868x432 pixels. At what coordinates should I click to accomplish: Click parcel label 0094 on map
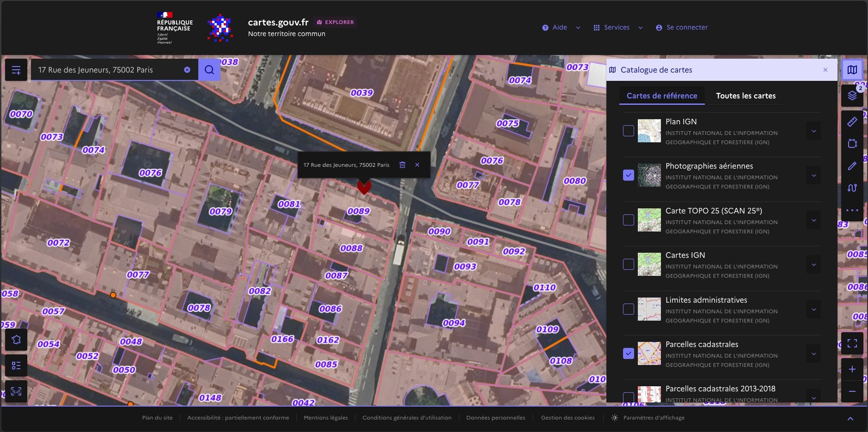[454, 323]
